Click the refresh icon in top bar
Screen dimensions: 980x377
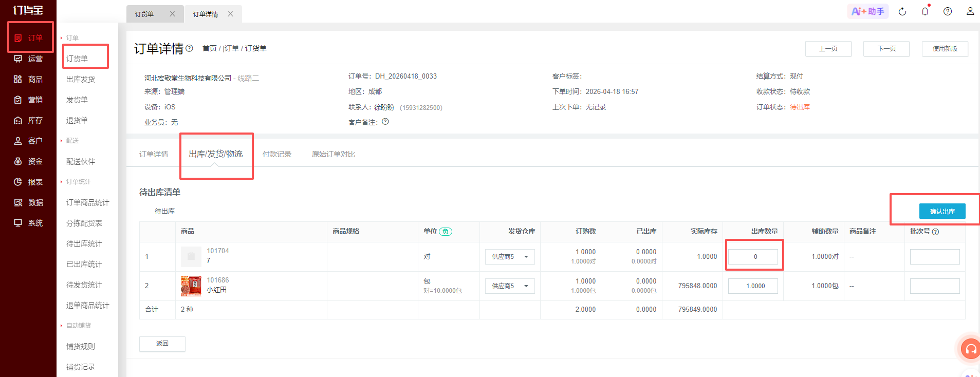(x=902, y=11)
